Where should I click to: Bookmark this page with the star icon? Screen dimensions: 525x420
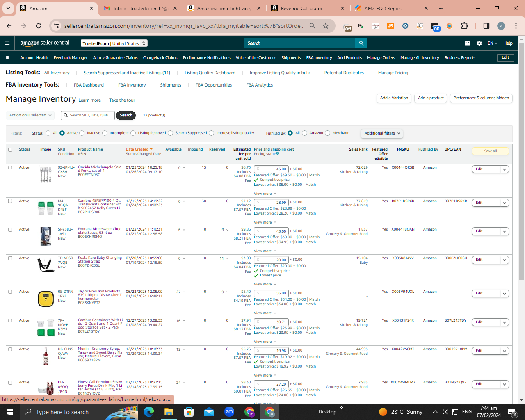point(326,26)
